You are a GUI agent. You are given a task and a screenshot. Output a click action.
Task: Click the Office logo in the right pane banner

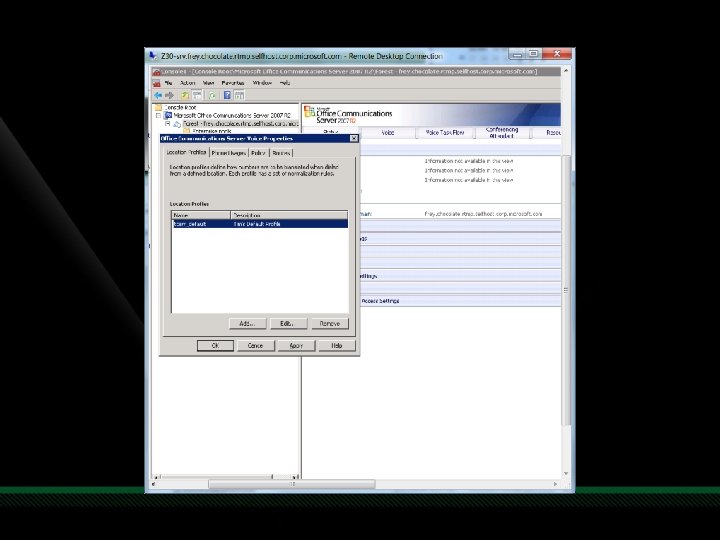[x=309, y=111]
